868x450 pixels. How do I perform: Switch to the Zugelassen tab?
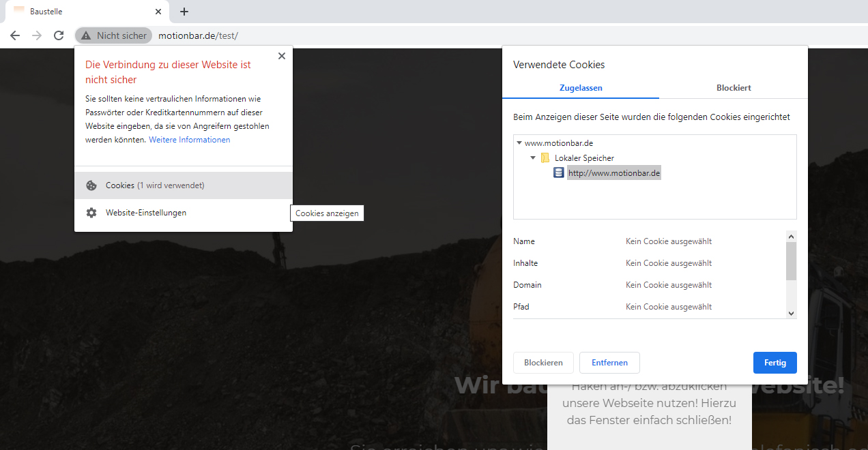click(581, 88)
